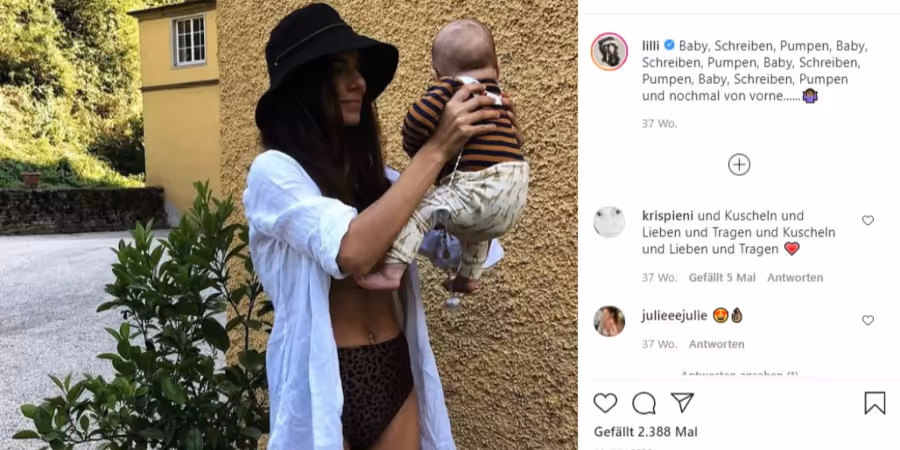Open the comment speech bubble icon
The width and height of the screenshot is (900, 450).
click(x=643, y=403)
